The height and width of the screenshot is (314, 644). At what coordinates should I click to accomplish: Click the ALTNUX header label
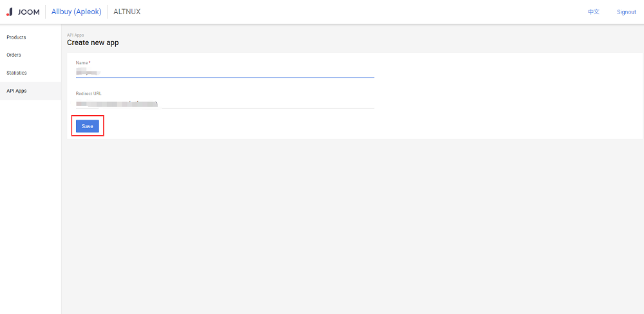pyautogui.click(x=127, y=12)
